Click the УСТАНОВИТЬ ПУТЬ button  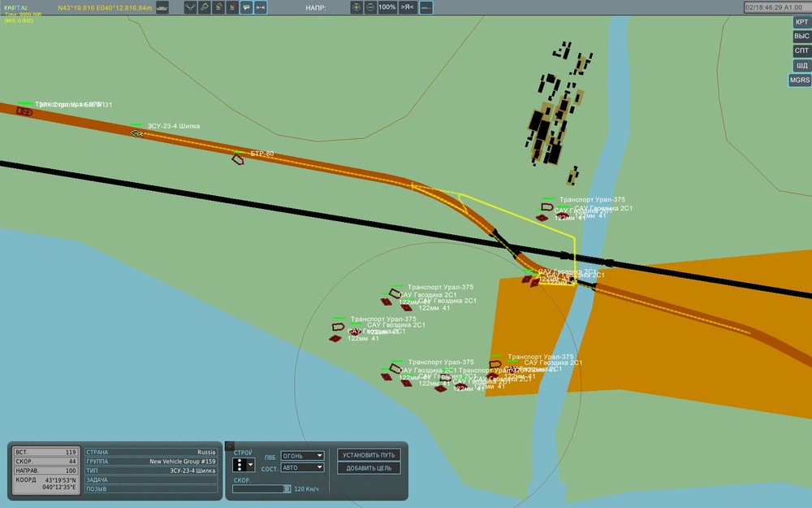pyautogui.click(x=369, y=455)
